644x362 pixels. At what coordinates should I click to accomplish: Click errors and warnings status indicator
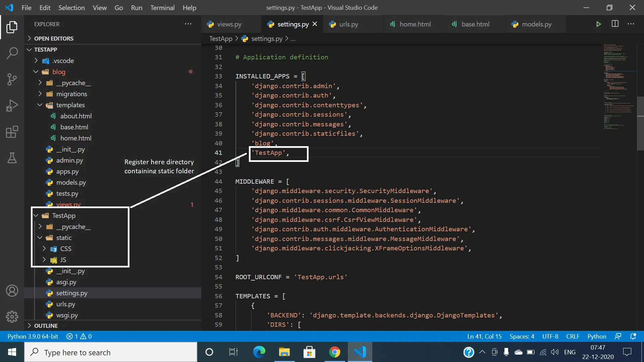click(79, 336)
